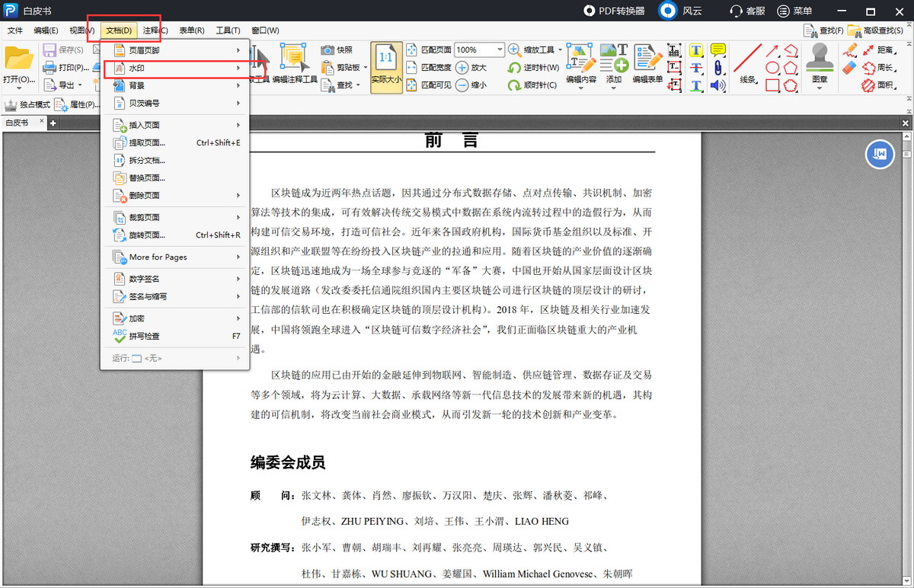Select the underline text T icon

point(696,85)
